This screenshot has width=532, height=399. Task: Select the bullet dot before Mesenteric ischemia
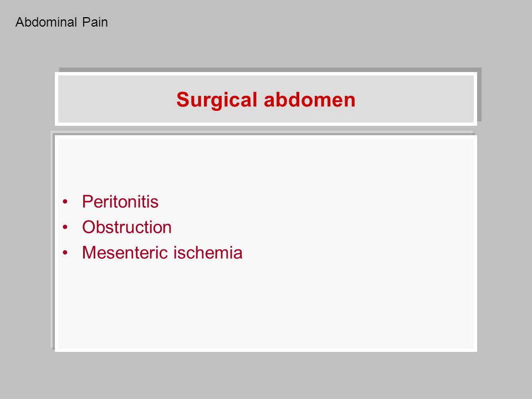(x=65, y=253)
